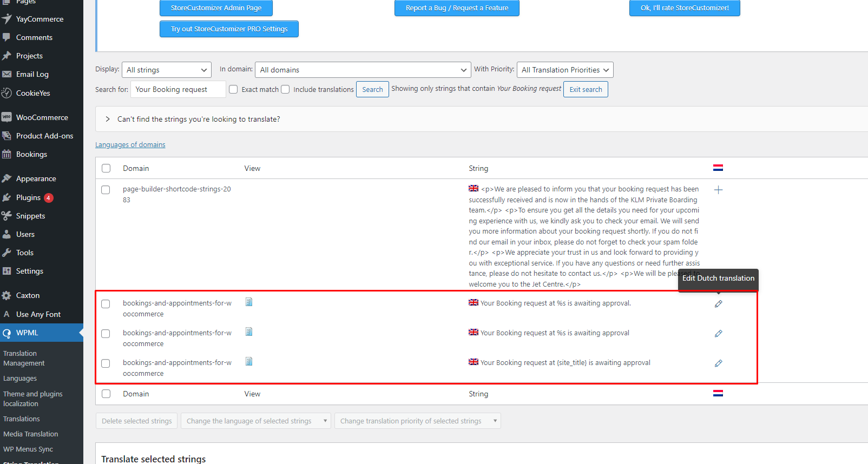
Task: Click the WPML logo icon in sidebar
Action: point(6,333)
